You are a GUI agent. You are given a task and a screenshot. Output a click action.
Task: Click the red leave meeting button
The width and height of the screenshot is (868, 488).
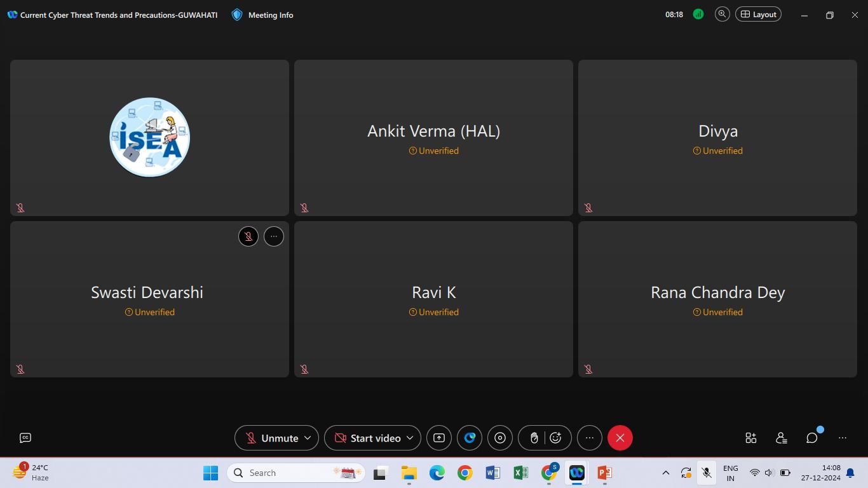620,438
